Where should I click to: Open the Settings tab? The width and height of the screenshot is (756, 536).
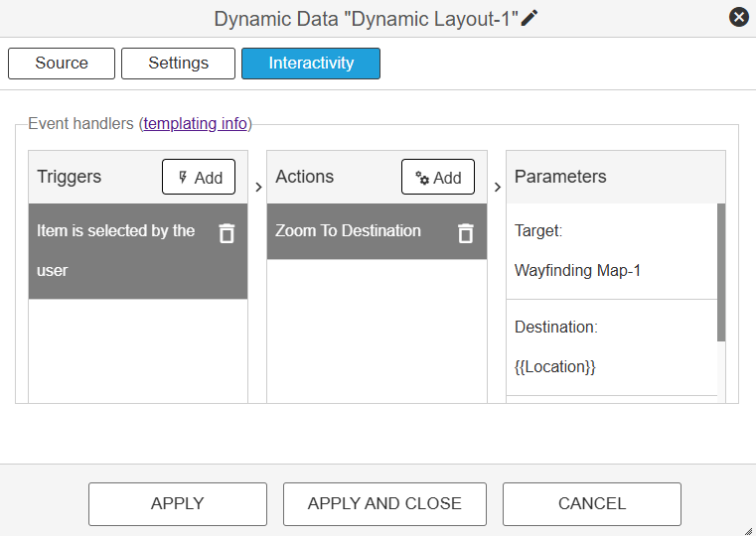pos(178,64)
